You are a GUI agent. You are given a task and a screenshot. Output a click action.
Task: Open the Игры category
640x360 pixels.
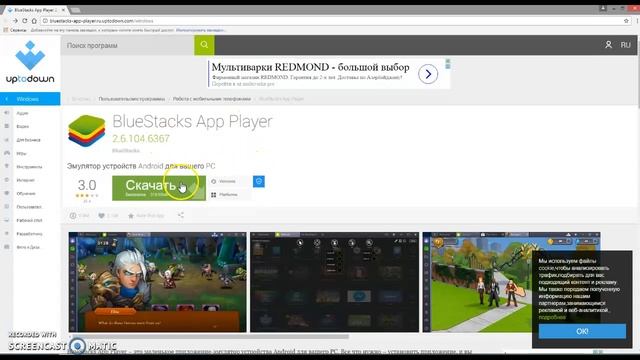pos(22,153)
